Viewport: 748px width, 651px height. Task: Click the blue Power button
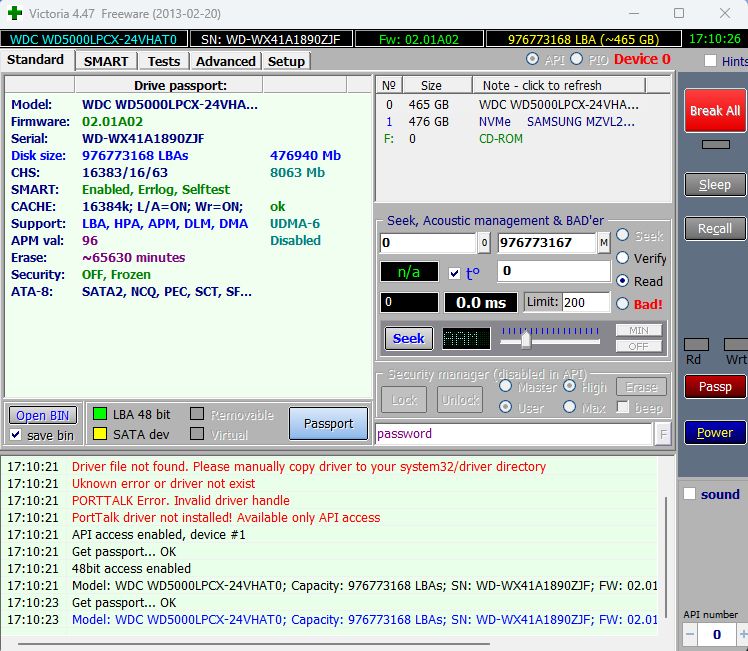(715, 433)
